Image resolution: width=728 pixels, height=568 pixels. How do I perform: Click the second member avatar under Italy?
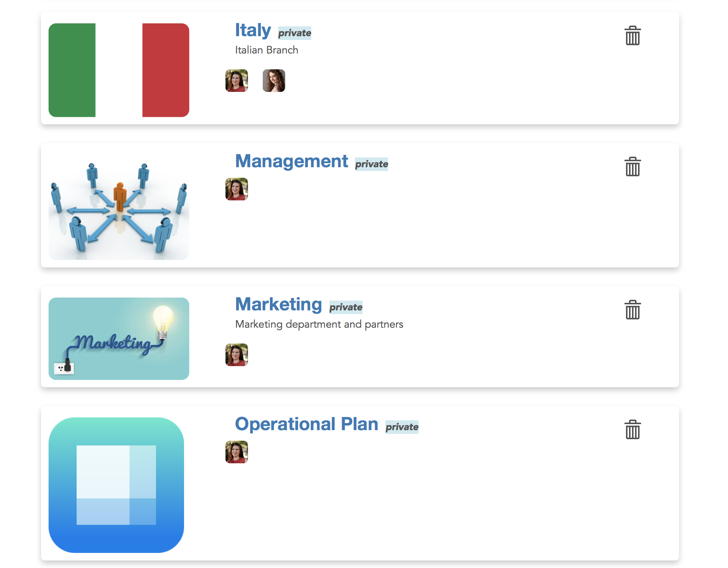(274, 81)
